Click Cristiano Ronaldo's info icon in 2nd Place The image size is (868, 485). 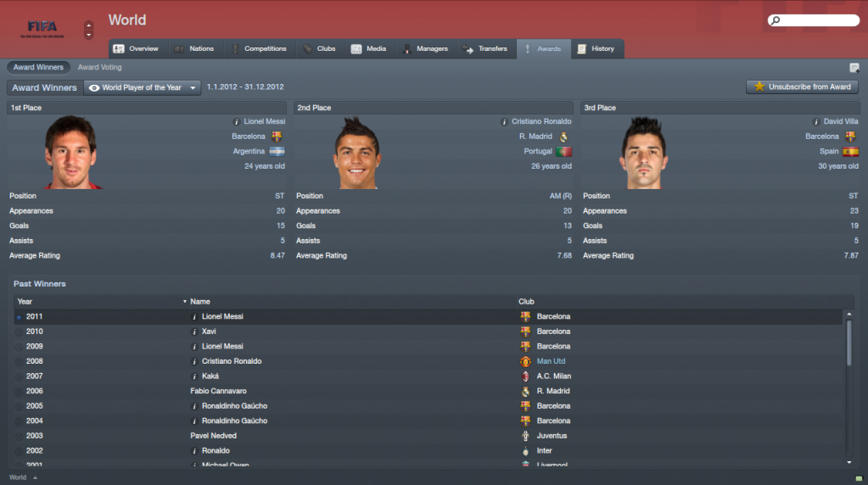pyautogui.click(x=504, y=121)
